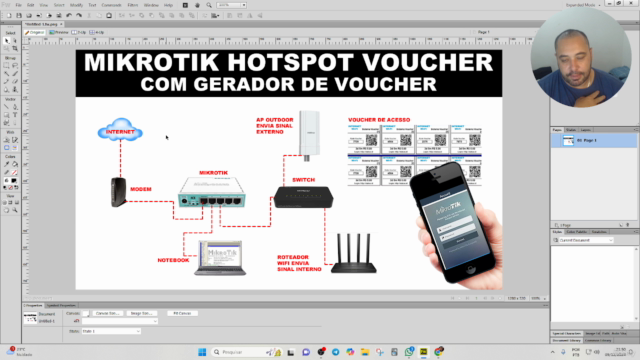Toggle Show slices and hotspots
This screenshot has height=360, width=640.
click(15, 148)
